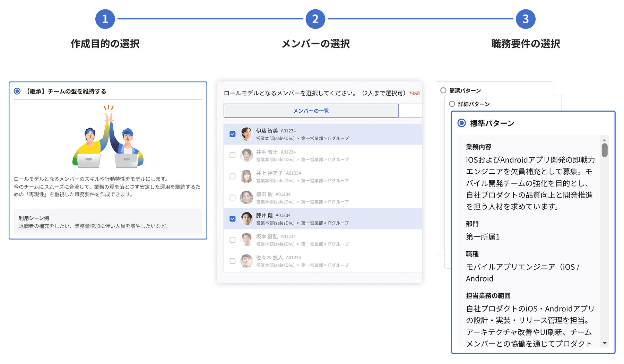The width and height of the screenshot is (624, 364).
Task: Check the checkbox for 坂本 直弘
Action: pyautogui.click(x=233, y=240)
